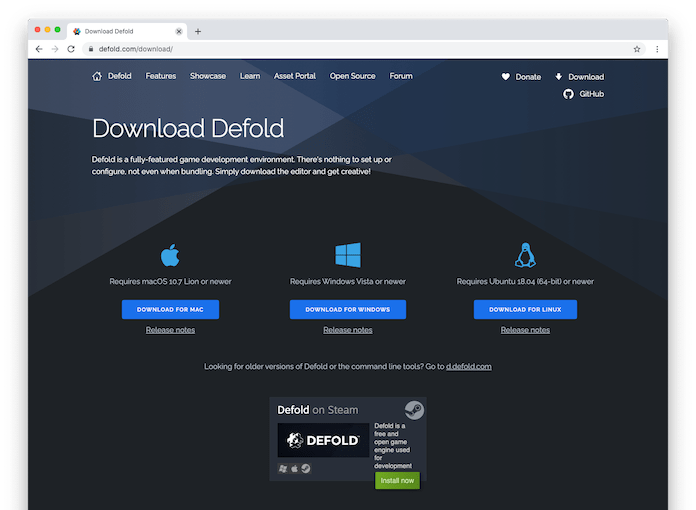
Task: Open the Features menu item
Action: (x=161, y=76)
